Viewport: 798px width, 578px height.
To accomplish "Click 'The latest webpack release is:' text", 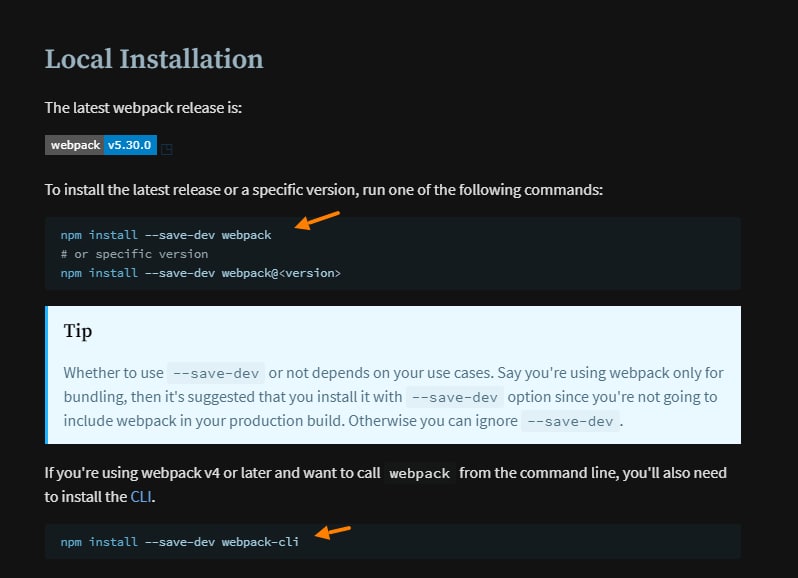I will (143, 108).
